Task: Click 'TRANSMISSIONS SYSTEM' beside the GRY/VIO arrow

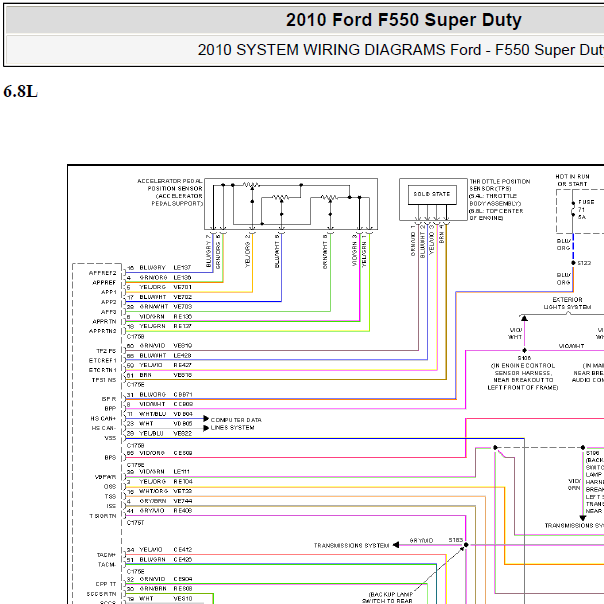Action: [351, 545]
